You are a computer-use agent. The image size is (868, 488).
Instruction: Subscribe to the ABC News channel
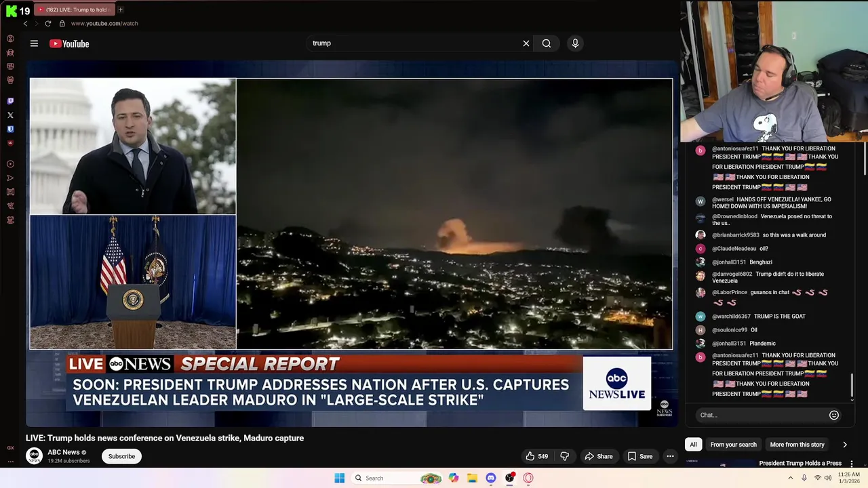click(x=121, y=456)
